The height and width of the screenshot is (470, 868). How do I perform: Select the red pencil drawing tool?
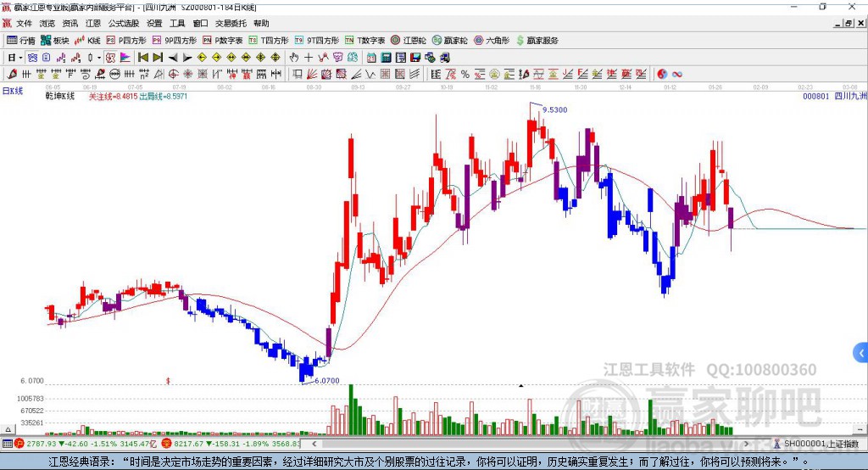pos(12,75)
